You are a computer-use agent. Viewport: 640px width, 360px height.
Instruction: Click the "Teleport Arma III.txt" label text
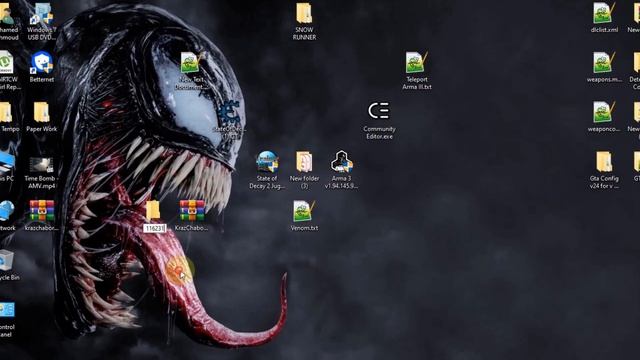417,83
